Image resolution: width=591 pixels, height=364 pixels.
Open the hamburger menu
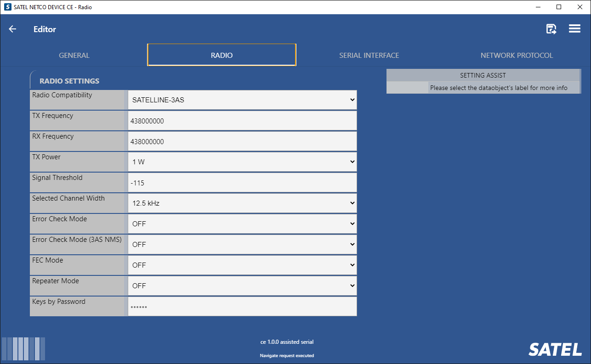(x=574, y=29)
